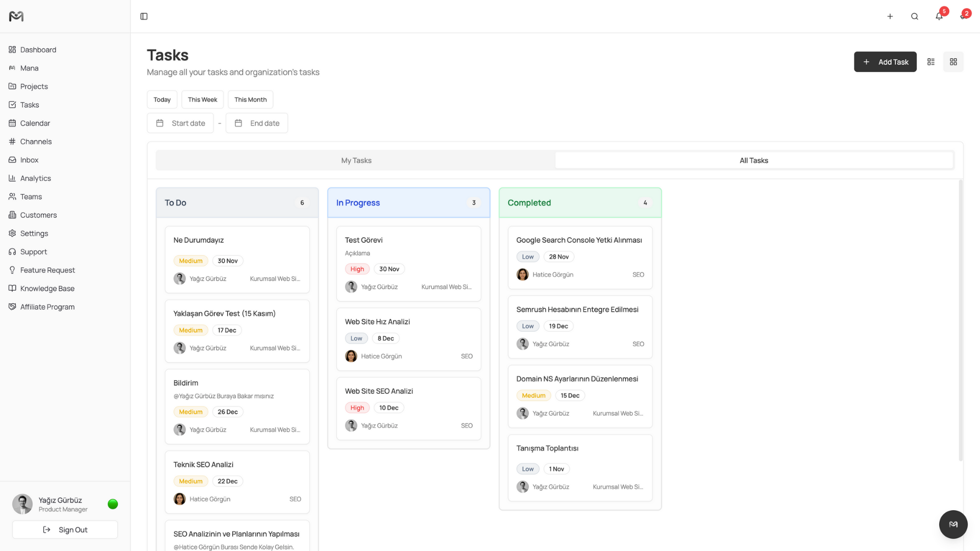Click the Mana logo in sidebar header
The width and height of the screenshot is (980, 551).
(x=16, y=16)
